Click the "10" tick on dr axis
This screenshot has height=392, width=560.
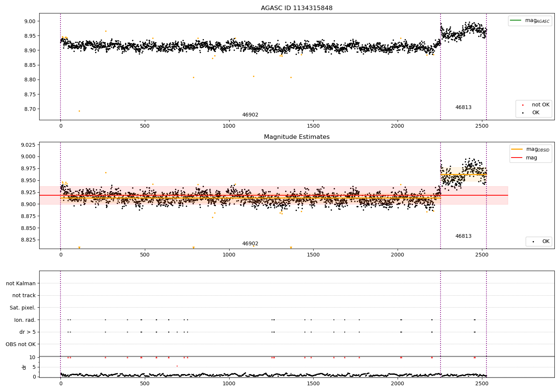32,357
